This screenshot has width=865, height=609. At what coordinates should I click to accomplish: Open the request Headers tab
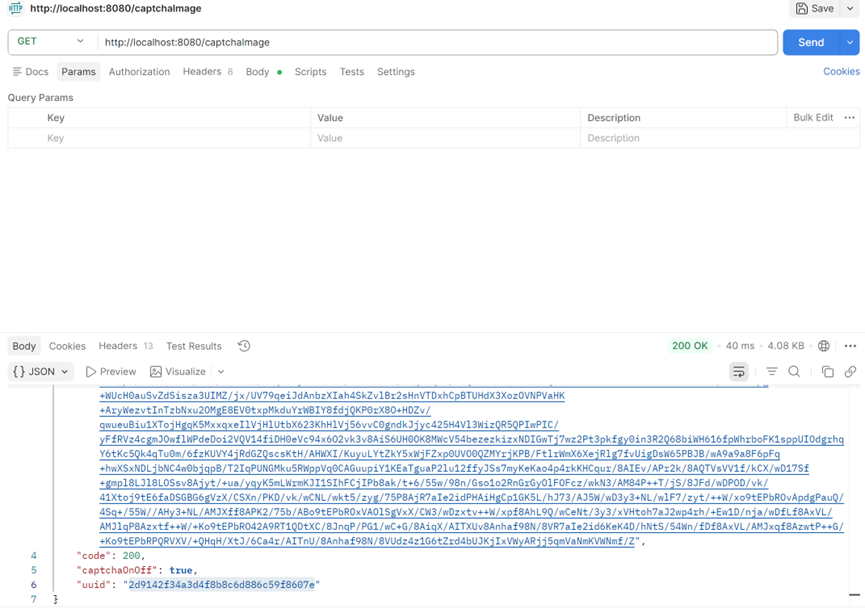[207, 72]
